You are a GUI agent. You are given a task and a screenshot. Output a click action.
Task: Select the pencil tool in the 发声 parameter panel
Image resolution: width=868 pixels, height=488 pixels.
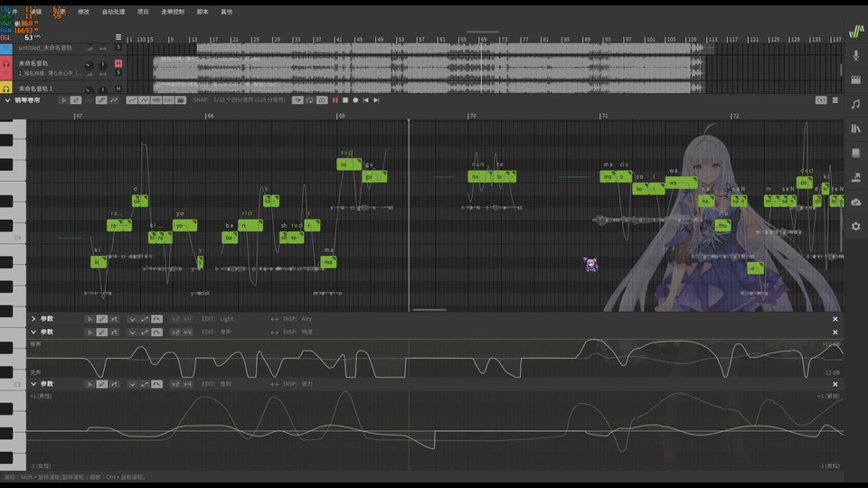tap(102, 332)
